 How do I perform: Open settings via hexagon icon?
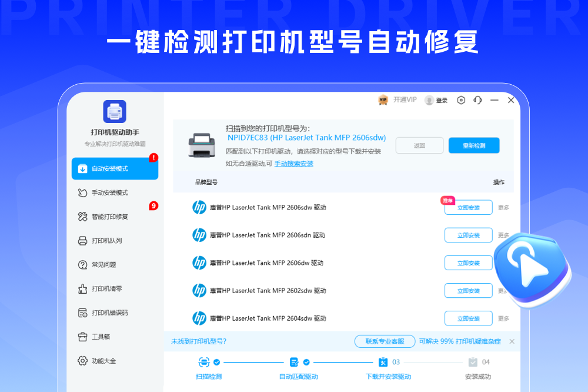click(461, 100)
